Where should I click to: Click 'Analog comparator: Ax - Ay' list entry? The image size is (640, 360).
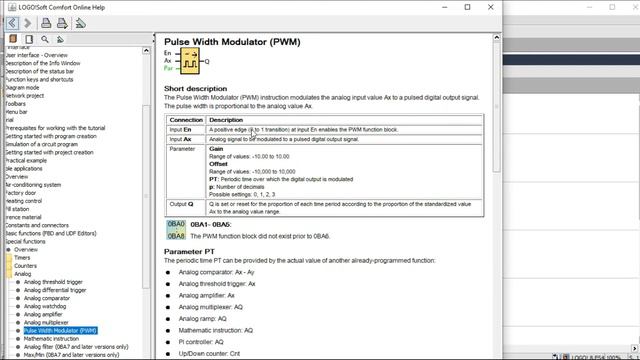coord(216,272)
